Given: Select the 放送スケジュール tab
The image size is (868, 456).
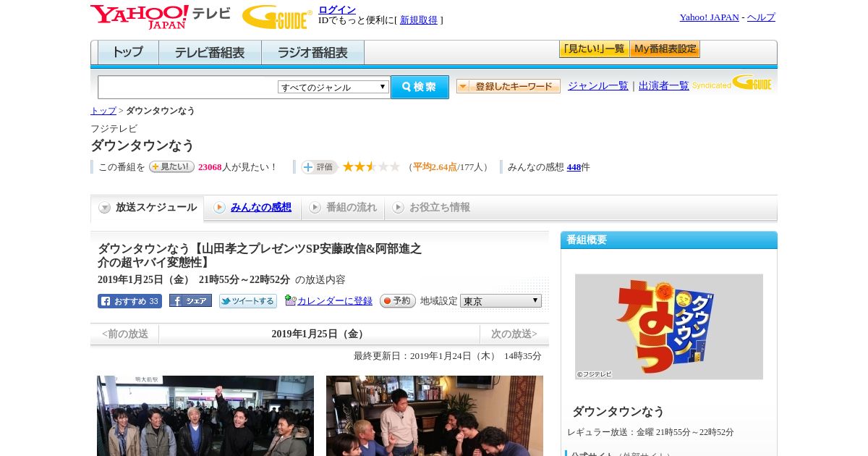Looking at the screenshot, I should [x=147, y=208].
